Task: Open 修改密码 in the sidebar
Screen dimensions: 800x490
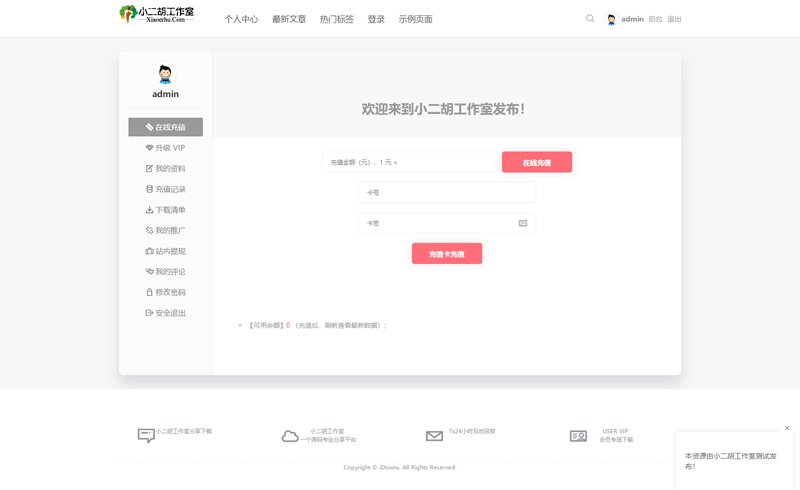Action: point(165,292)
